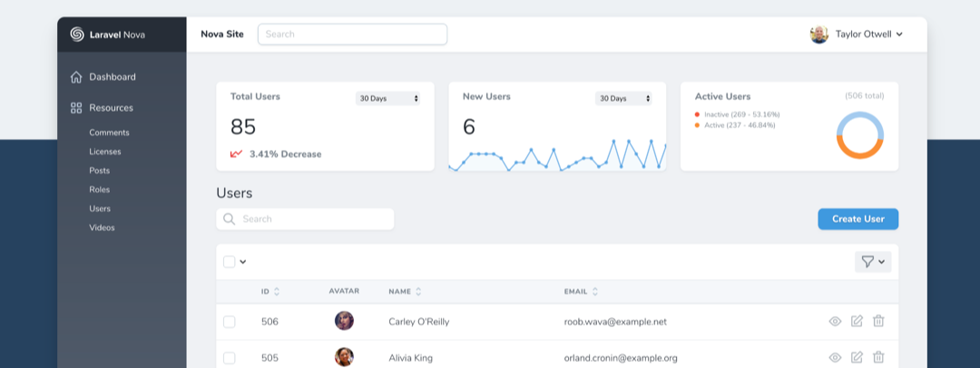Open New Users 30 Days range dropdown
Viewport: 980px width, 368px height.
click(x=623, y=98)
